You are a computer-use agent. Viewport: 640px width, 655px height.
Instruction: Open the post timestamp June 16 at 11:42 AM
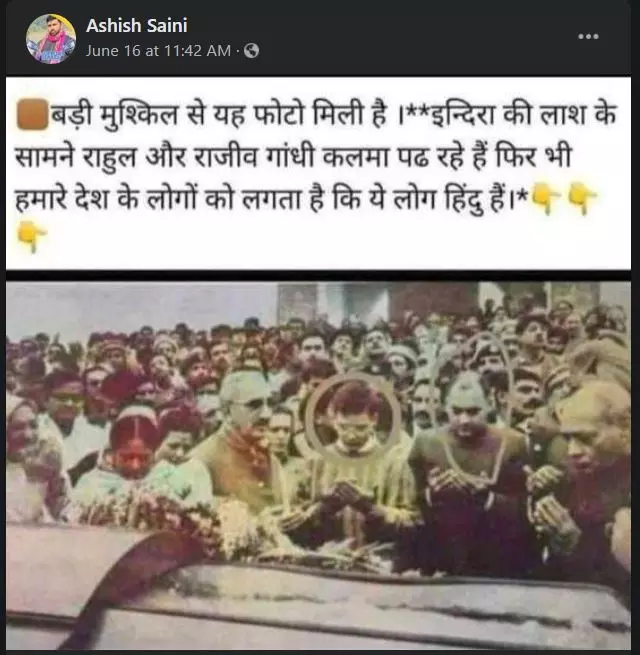[x=158, y=51]
